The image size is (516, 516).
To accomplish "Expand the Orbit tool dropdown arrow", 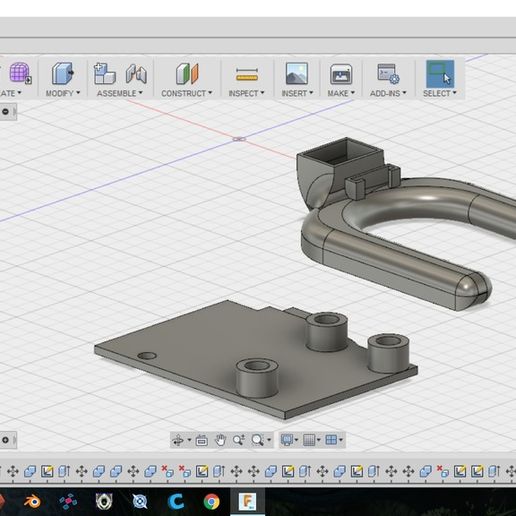I will tap(189, 440).
